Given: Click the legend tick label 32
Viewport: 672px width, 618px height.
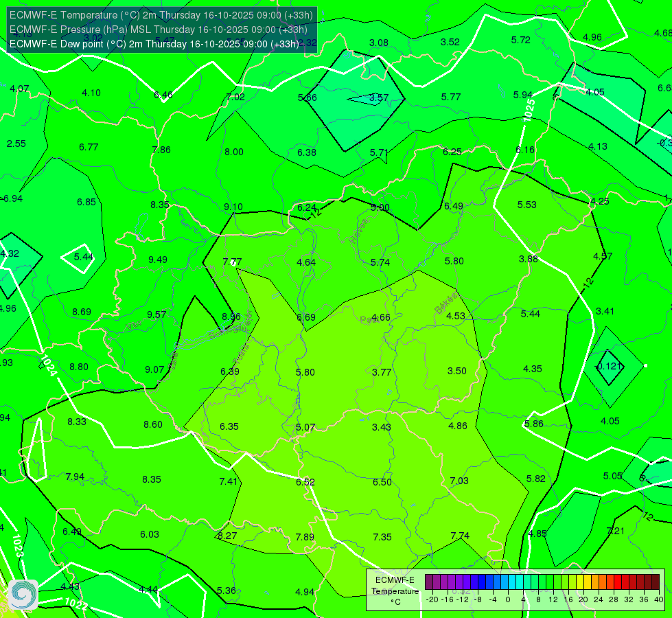Looking at the screenshot, I should coord(629,599).
